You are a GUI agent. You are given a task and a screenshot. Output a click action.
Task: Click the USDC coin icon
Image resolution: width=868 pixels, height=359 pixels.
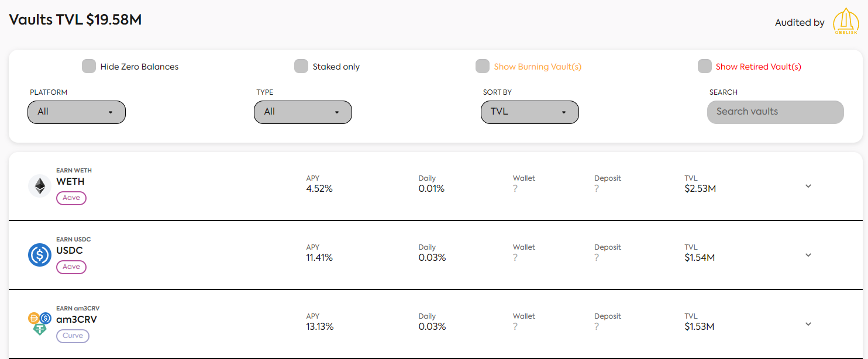[x=40, y=255]
